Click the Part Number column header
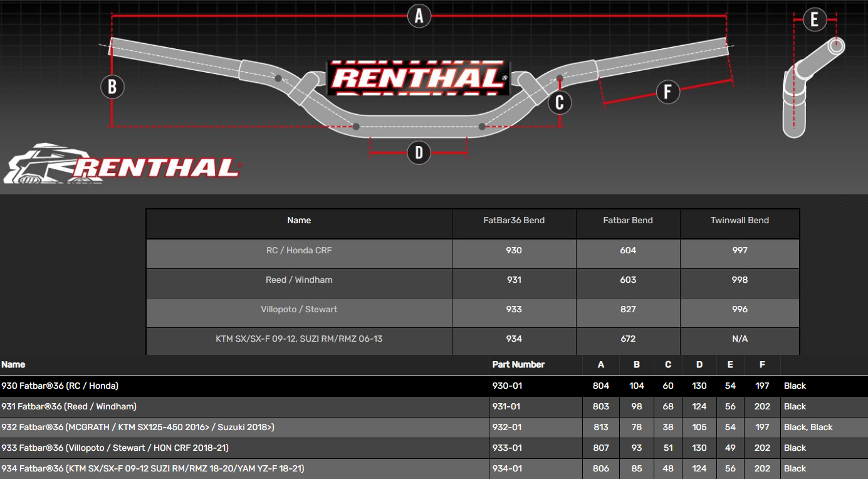 coord(518,364)
